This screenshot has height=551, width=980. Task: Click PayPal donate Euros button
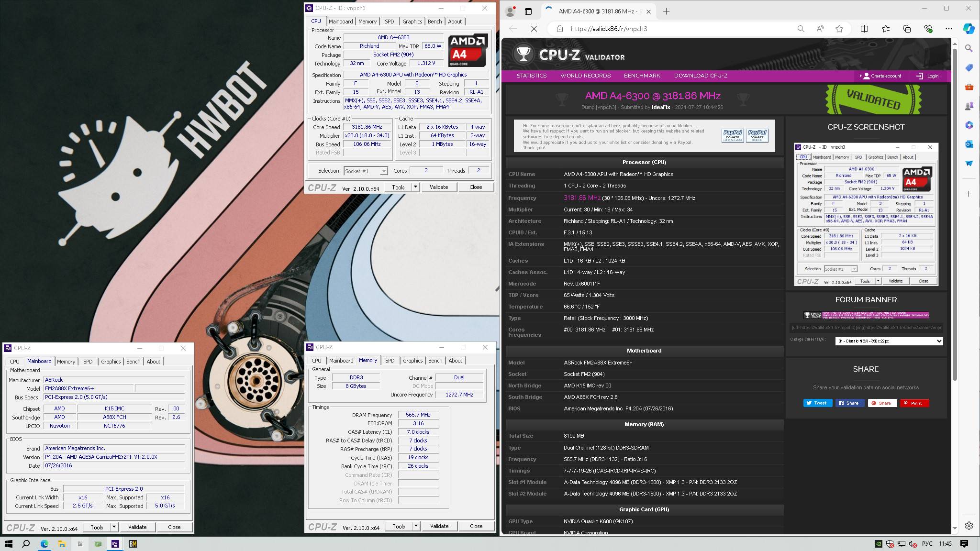tap(757, 135)
